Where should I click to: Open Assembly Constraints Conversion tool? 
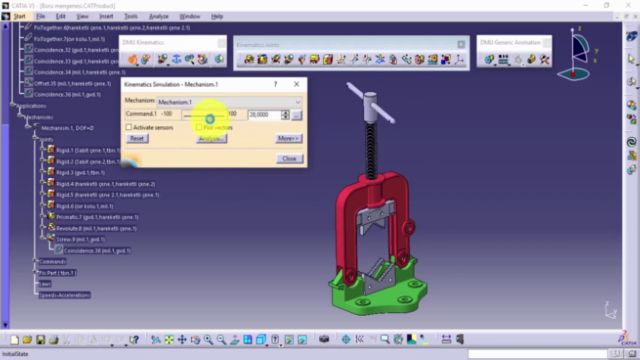[x=189, y=60]
